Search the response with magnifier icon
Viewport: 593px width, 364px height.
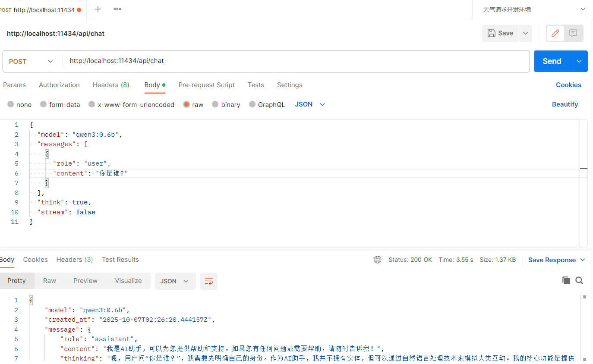(x=579, y=280)
